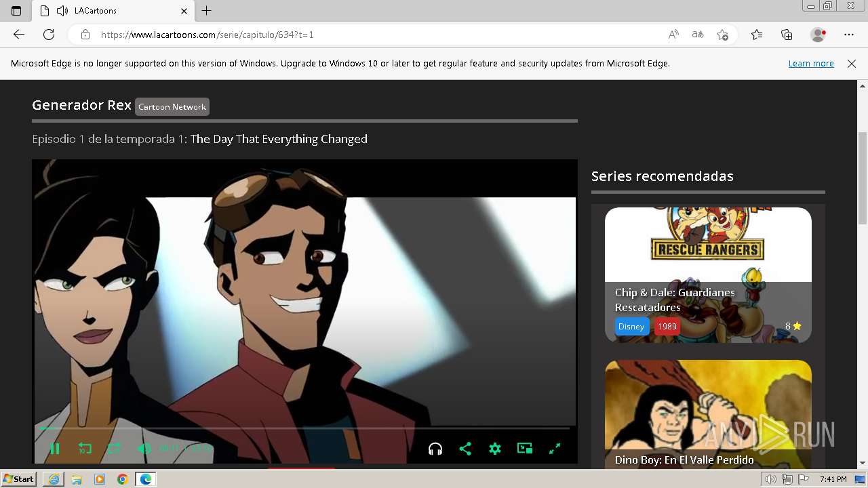The image size is (868, 488).
Task: Open the video player settings gear
Action: tap(495, 449)
